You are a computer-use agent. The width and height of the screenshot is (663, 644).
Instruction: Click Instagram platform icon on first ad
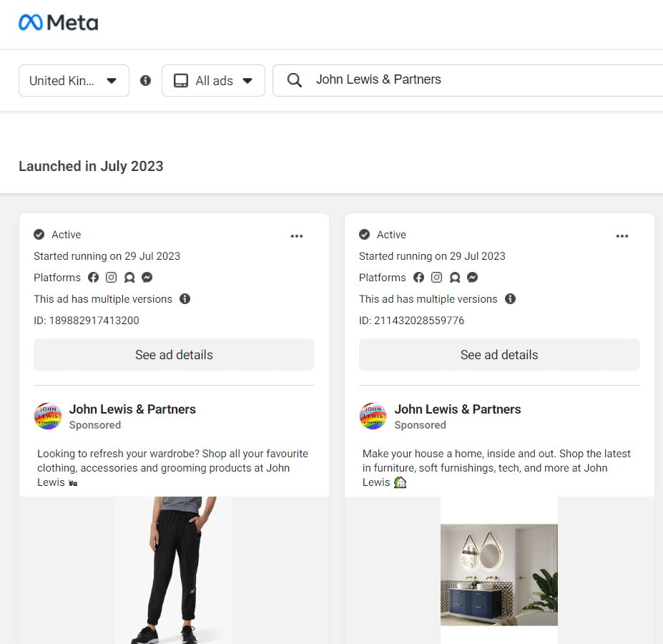coord(111,278)
